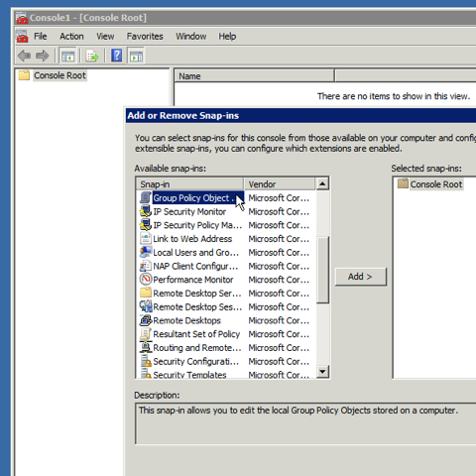The height and width of the screenshot is (476, 476).
Task: Open the Help menu
Action: pyautogui.click(x=227, y=37)
